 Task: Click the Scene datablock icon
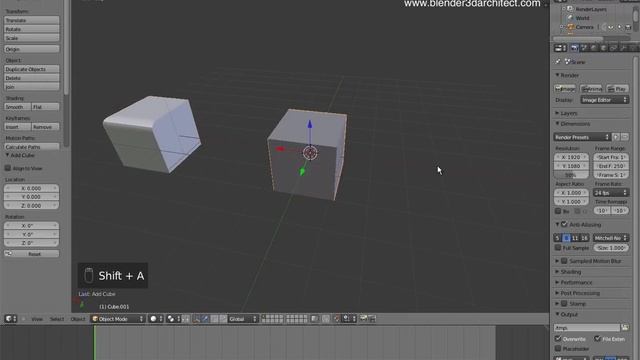(x=567, y=62)
